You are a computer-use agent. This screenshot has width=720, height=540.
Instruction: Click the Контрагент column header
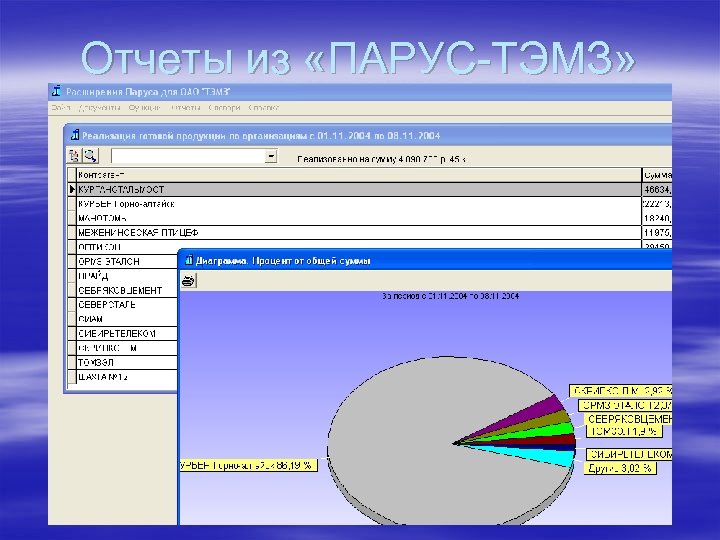359,175
